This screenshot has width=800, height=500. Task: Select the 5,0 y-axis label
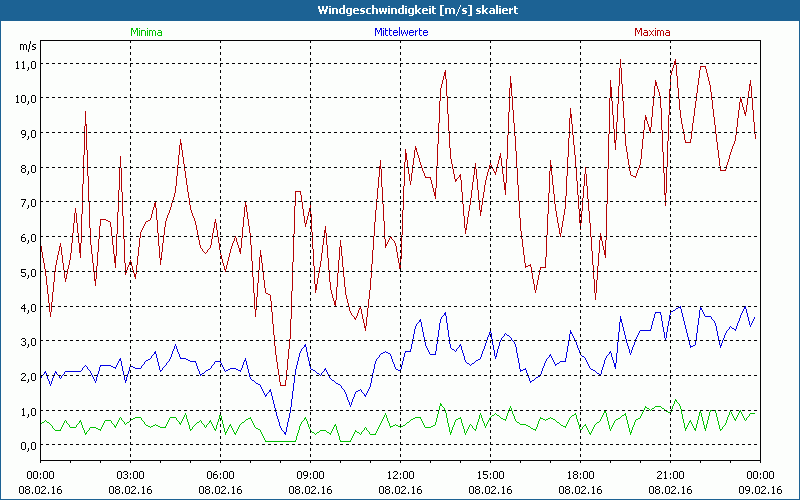click(x=27, y=272)
